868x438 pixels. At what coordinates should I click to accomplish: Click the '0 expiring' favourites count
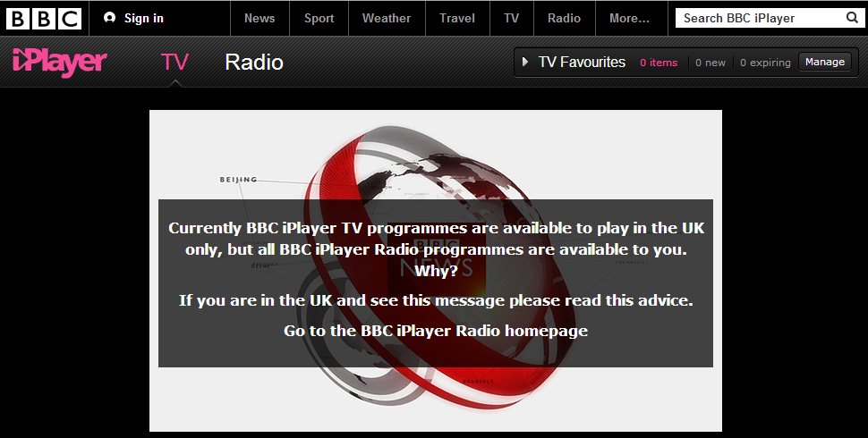coord(765,63)
